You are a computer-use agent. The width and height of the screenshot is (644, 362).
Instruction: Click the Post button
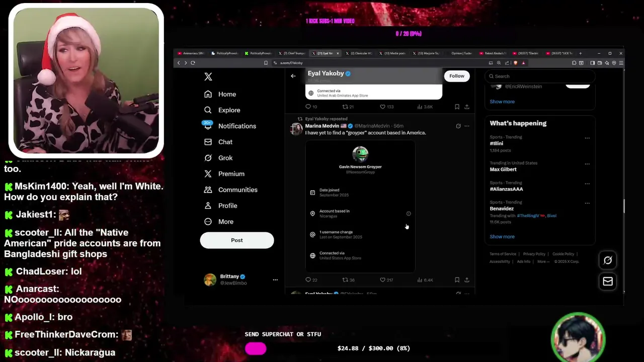coord(237,240)
